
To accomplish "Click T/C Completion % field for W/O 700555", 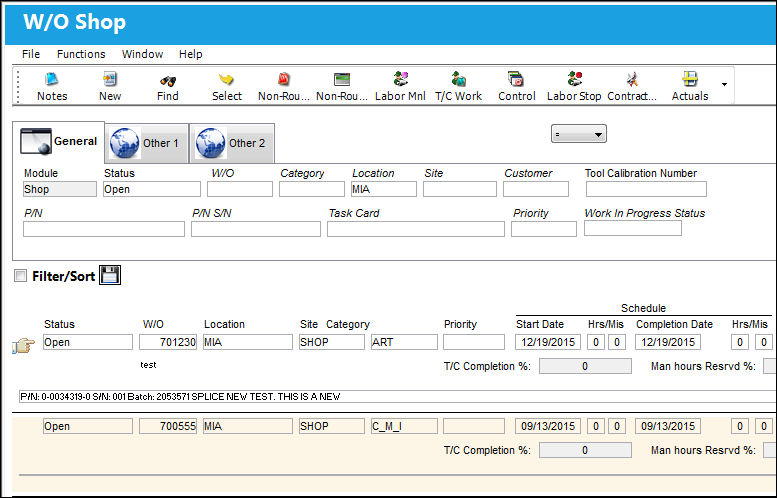I will click(585, 450).
